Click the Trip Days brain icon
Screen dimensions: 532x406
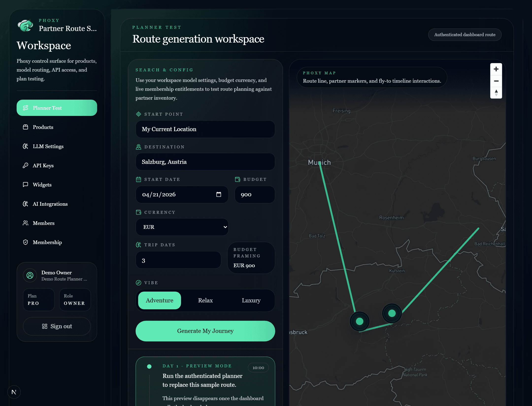[138, 245]
